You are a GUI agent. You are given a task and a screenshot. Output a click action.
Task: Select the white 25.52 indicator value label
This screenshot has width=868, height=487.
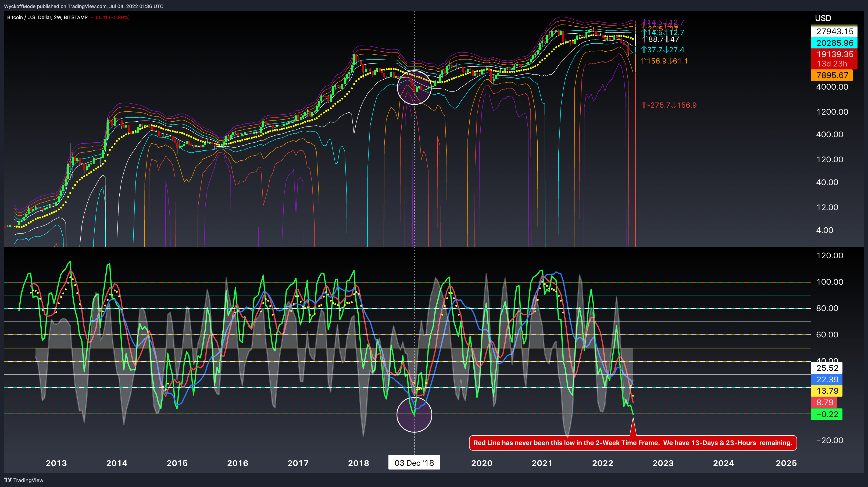[x=827, y=368]
